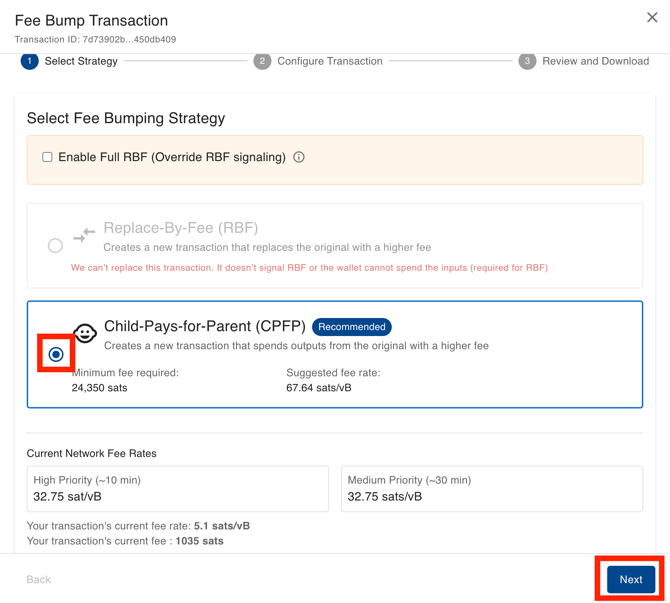
Task: Click the Replace-By-Fee arrows icon
Action: click(x=84, y=234)
